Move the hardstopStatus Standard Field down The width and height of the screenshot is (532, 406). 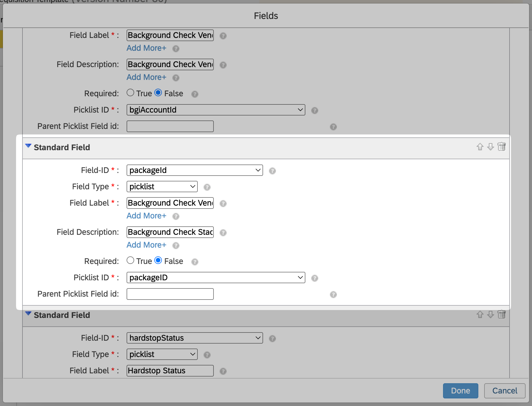click(491, 314)
